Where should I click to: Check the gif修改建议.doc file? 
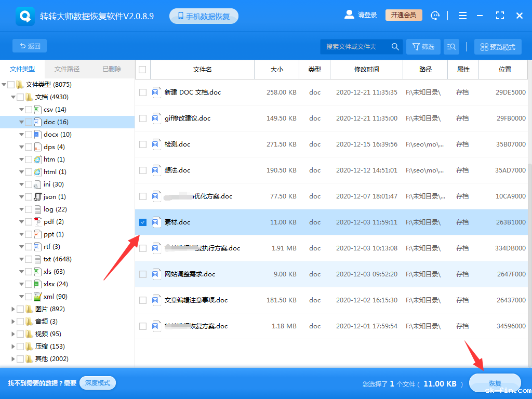tap(142, 118)
